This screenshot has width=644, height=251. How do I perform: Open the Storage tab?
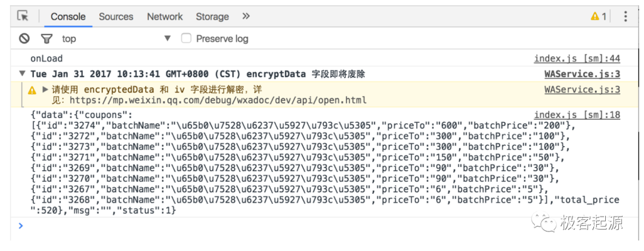coord(212,17)
